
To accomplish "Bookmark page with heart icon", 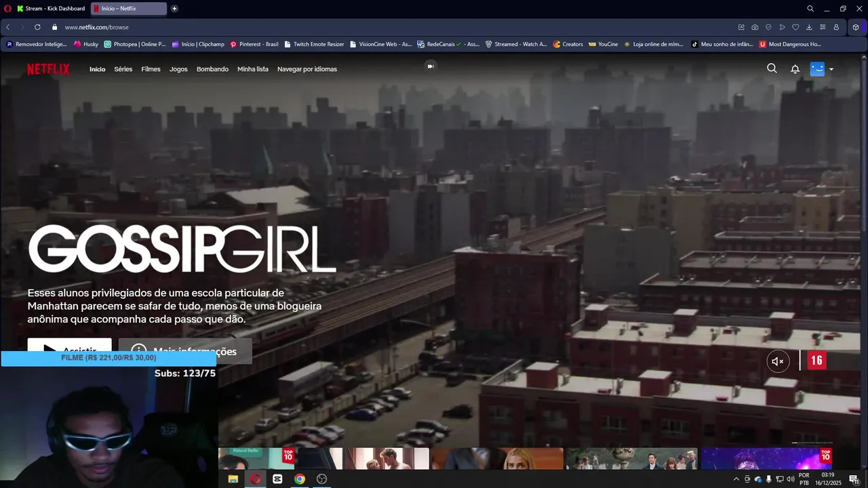I will [x=795, y=27].
